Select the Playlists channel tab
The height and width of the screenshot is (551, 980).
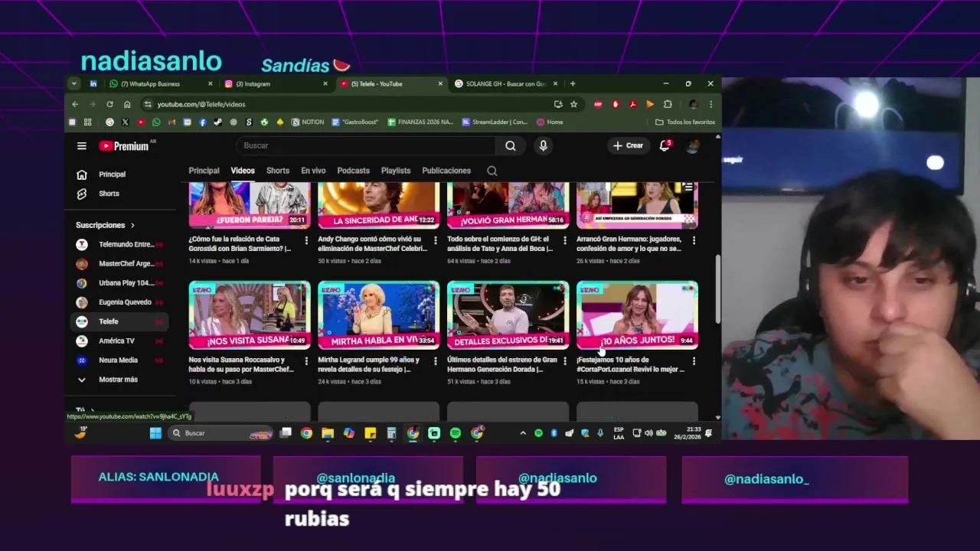coord(396,171)
